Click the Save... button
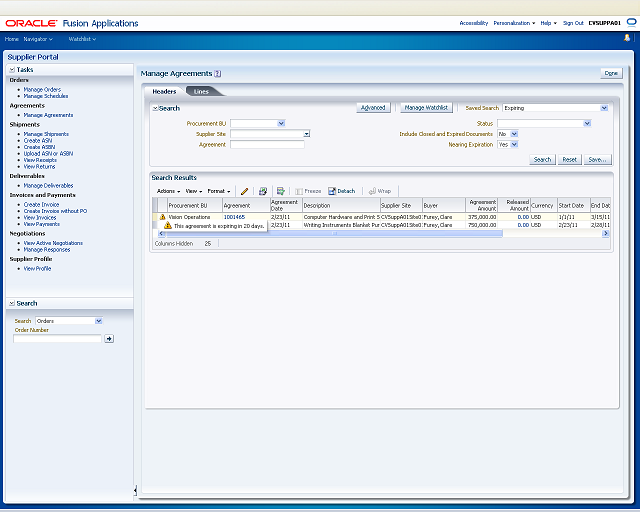The width and height of the screenshot is (640, 512). (598, 160)
